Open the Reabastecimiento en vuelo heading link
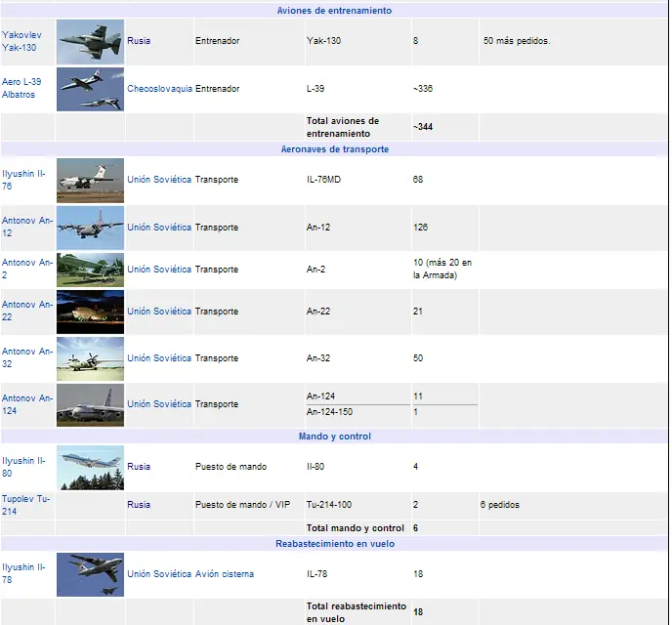The height and width of the screenshot is (625, 672). 334,544
